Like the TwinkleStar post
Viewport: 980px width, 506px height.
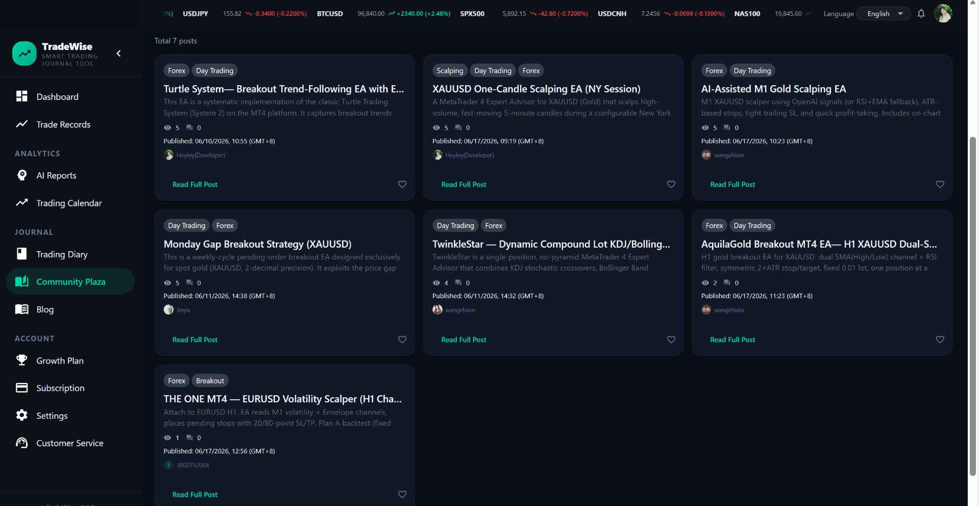[x=671, y=340]
